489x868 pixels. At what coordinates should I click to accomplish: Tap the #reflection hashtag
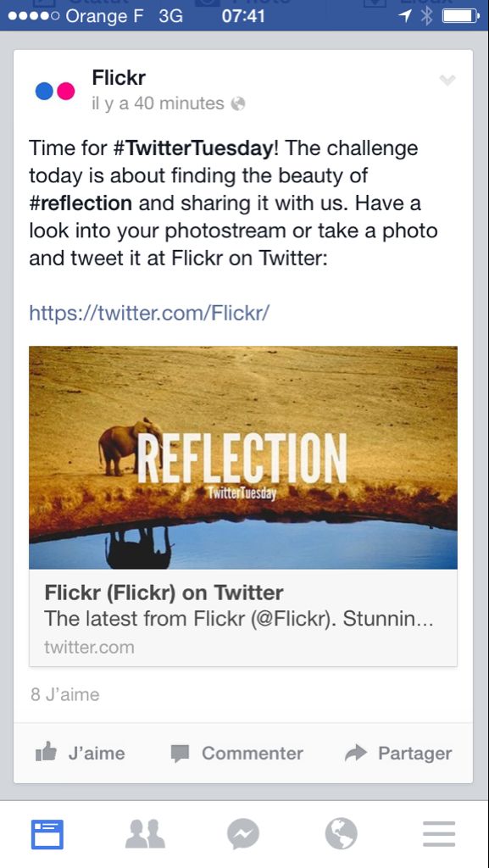pyautogui.click(x=81, y=203)
